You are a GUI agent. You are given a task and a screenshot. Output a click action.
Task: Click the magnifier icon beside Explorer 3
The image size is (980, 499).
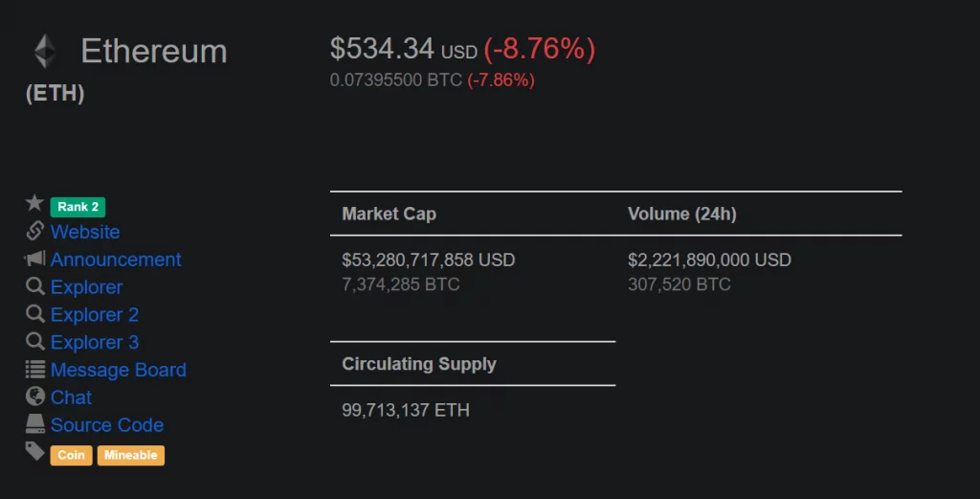(x=35, y=341)
